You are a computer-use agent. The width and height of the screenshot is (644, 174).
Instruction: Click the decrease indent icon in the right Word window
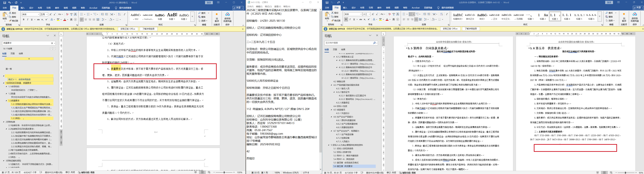point(425,14)
